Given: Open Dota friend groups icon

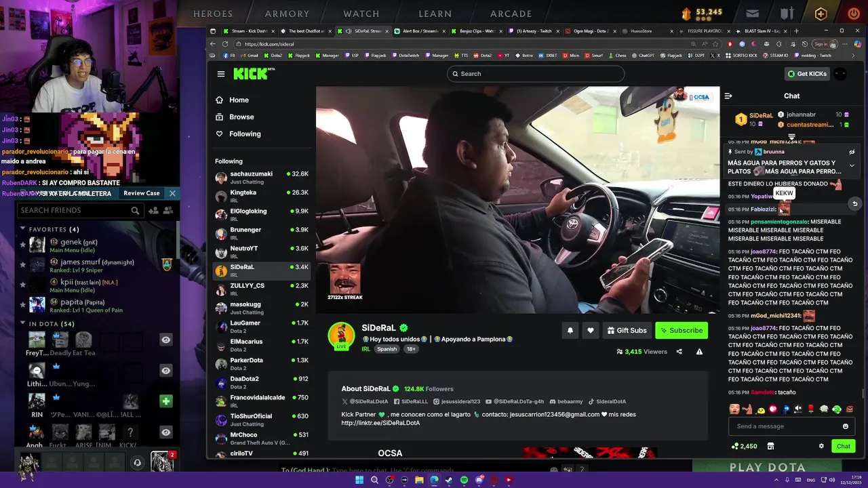Looking at the screenshot, I should tap(167, 211).
